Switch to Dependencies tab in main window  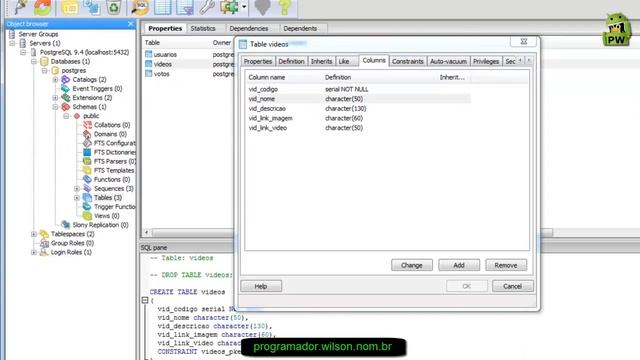(x=249, y=28)
